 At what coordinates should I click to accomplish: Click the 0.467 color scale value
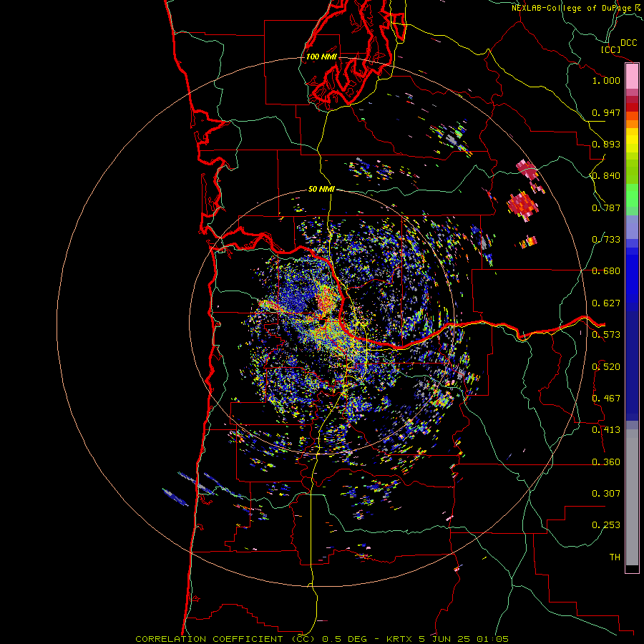tap(606, 399)
